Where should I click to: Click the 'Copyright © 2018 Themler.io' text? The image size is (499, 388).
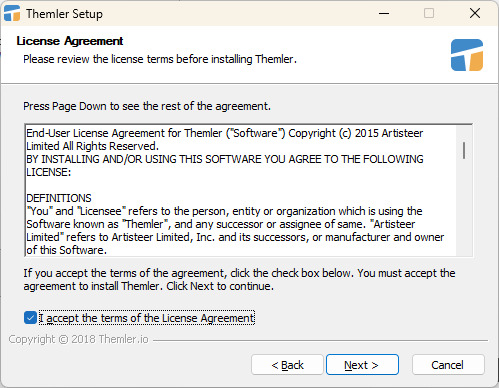pos(78,339)
